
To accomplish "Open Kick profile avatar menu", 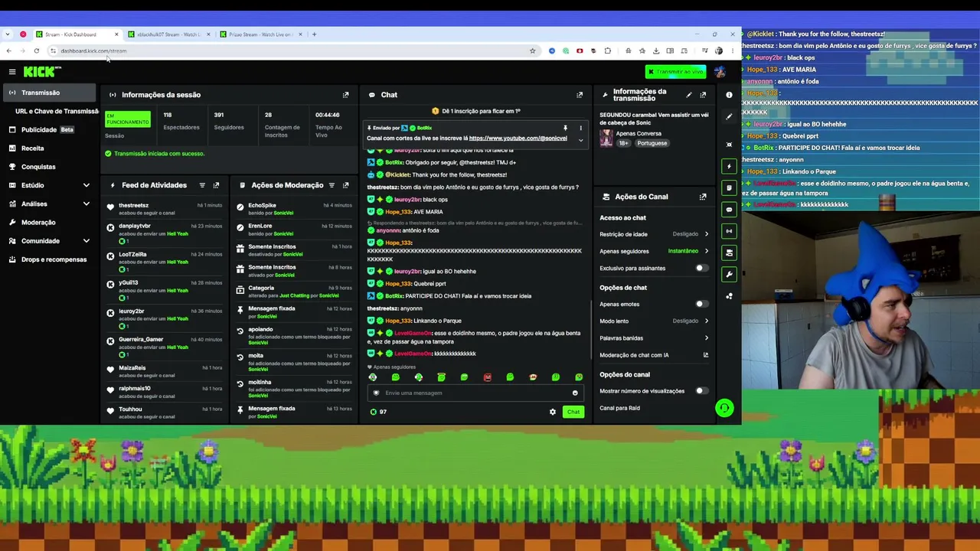I will (720, 72).
